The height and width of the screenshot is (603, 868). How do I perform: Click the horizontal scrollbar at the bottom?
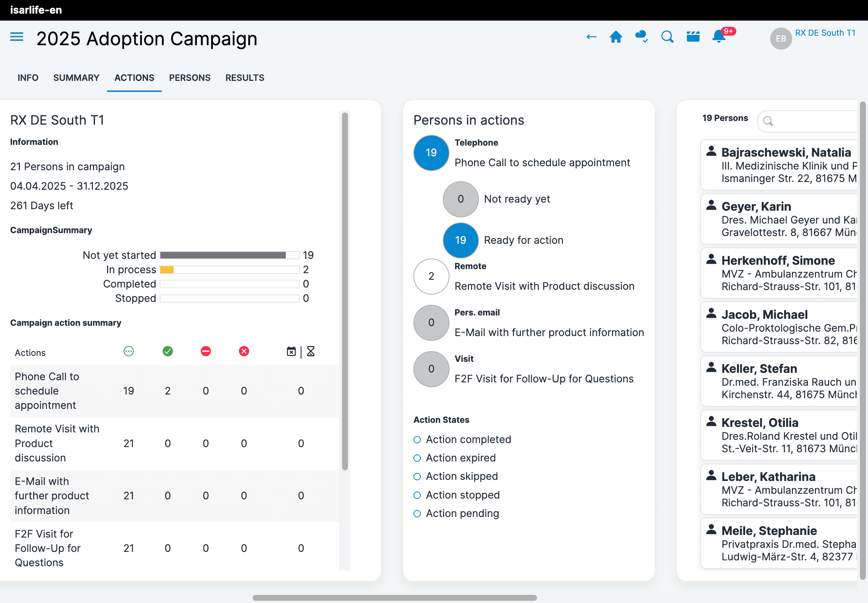(394, 598)
